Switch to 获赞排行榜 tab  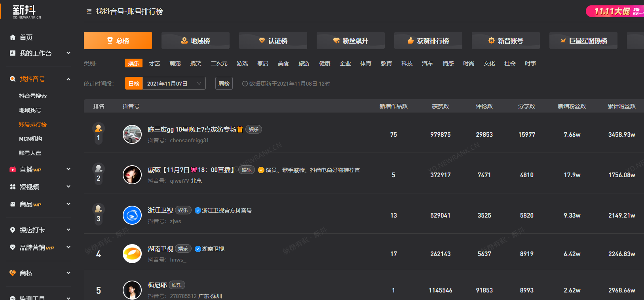(x=428, y=40)
